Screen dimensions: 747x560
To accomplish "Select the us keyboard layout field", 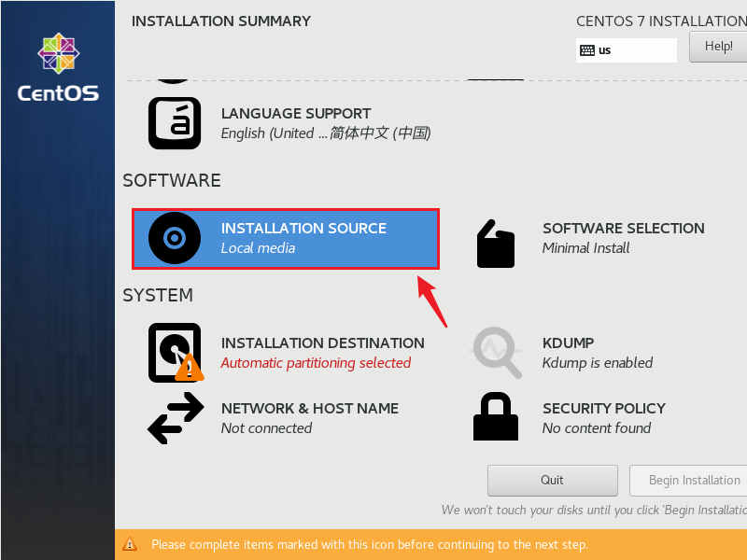I will coord(626,50).
